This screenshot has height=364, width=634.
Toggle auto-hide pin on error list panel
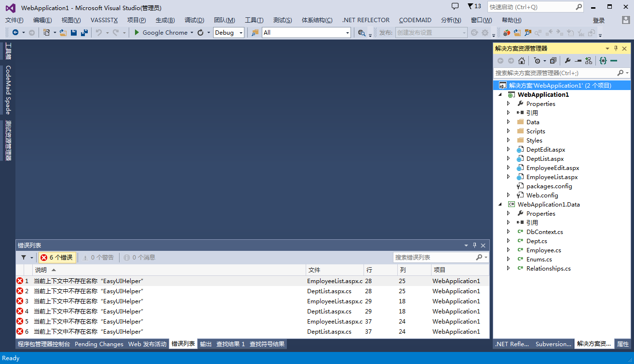474,245
